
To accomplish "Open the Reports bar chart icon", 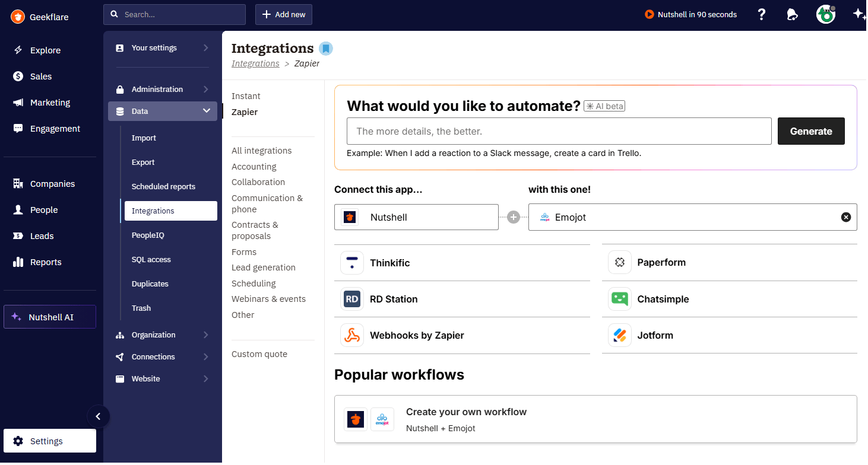I will coord(18,262).
